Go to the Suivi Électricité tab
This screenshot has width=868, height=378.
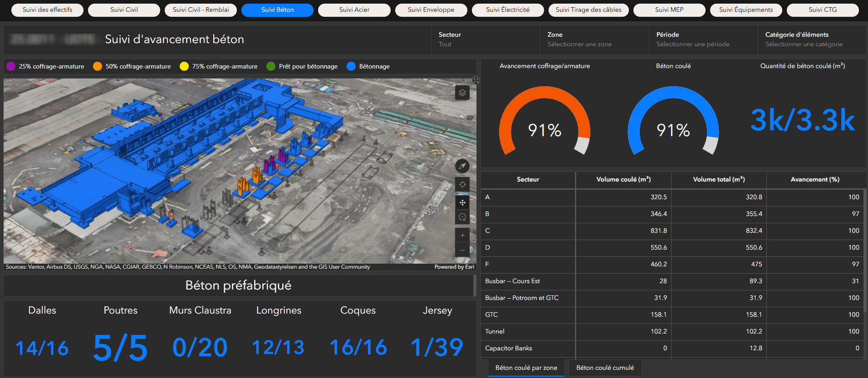[x=508, y=10]
